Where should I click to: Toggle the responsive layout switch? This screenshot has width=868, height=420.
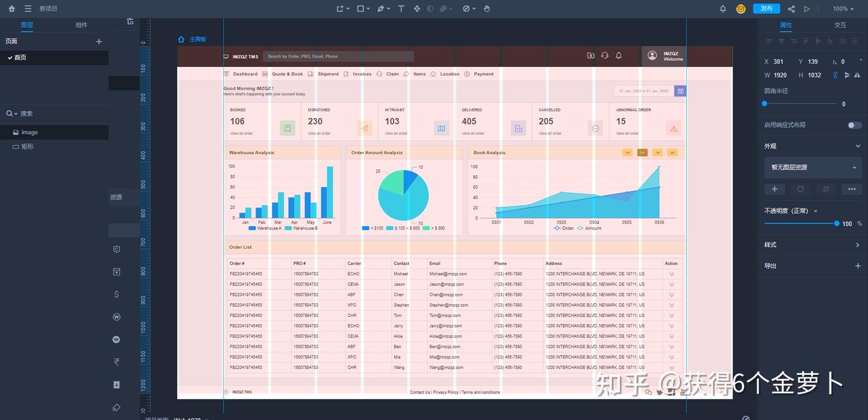pyautogui.click(x=855, y=125)
